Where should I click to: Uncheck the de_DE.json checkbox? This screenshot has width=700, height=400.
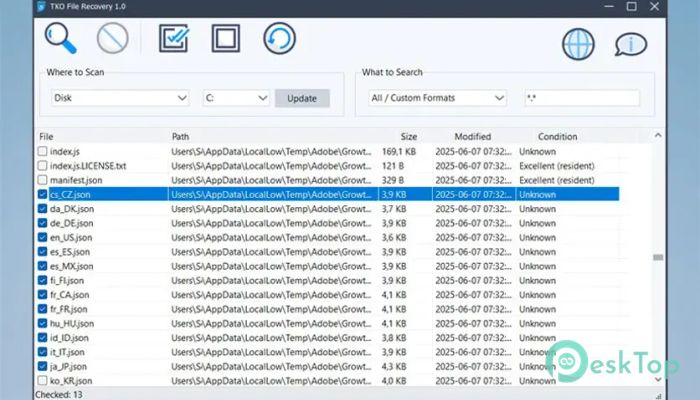42,223
